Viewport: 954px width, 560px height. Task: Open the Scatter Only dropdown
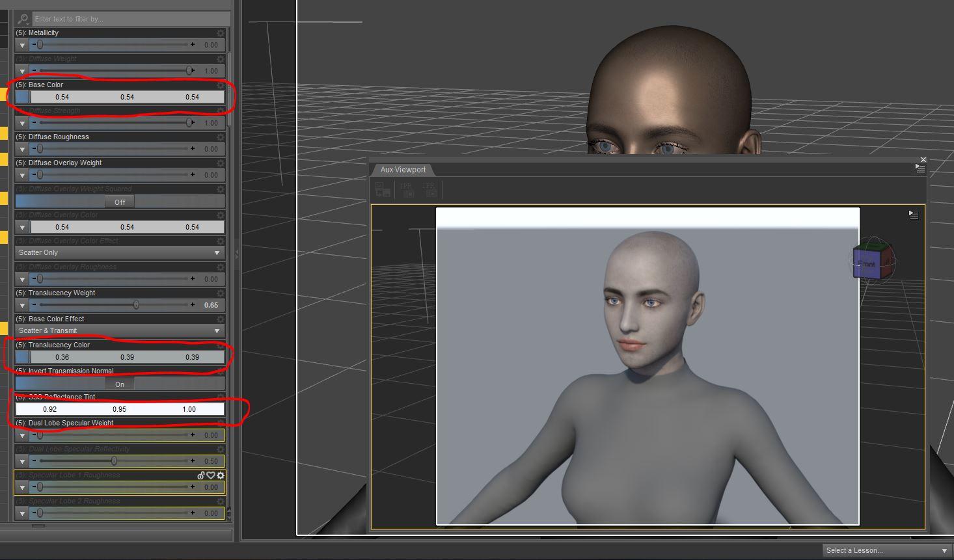120,252
